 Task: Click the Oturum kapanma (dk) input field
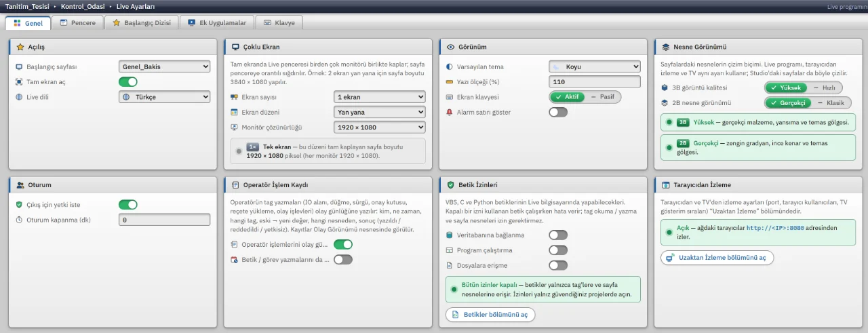[164, 220]
